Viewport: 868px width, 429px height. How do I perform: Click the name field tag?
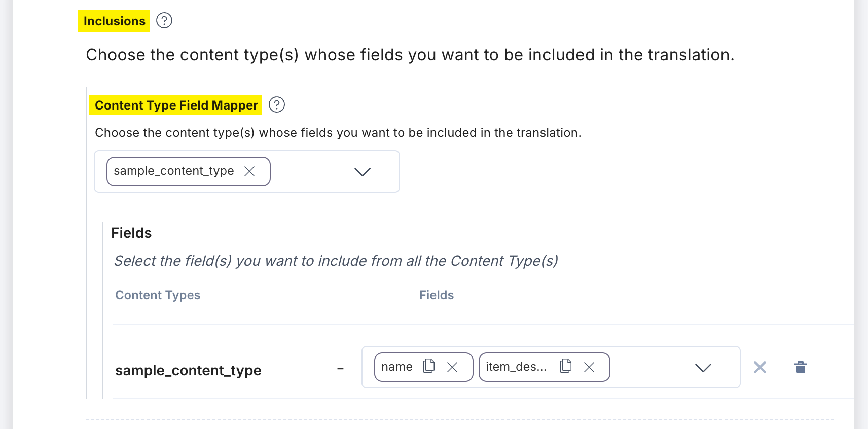pos(397,367)
